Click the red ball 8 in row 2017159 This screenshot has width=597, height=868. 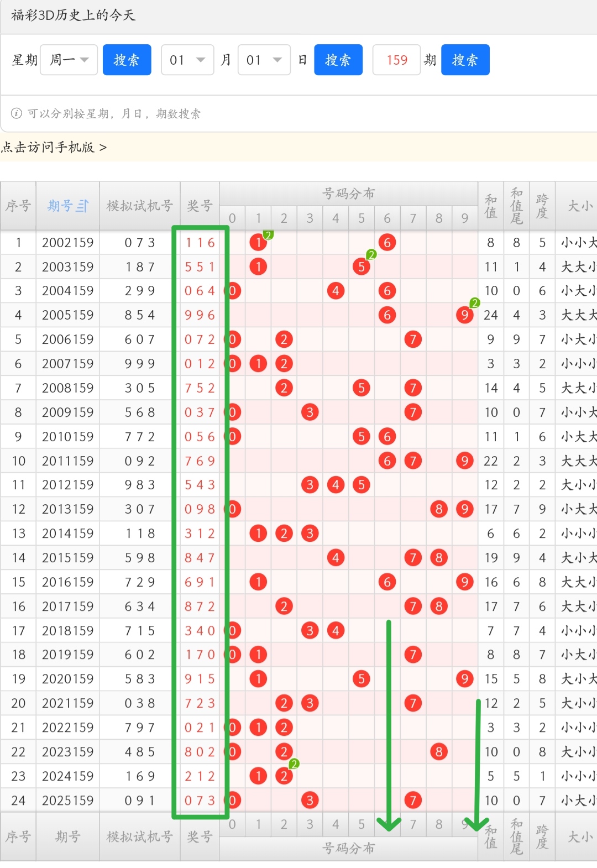click(x=439, y=606)
